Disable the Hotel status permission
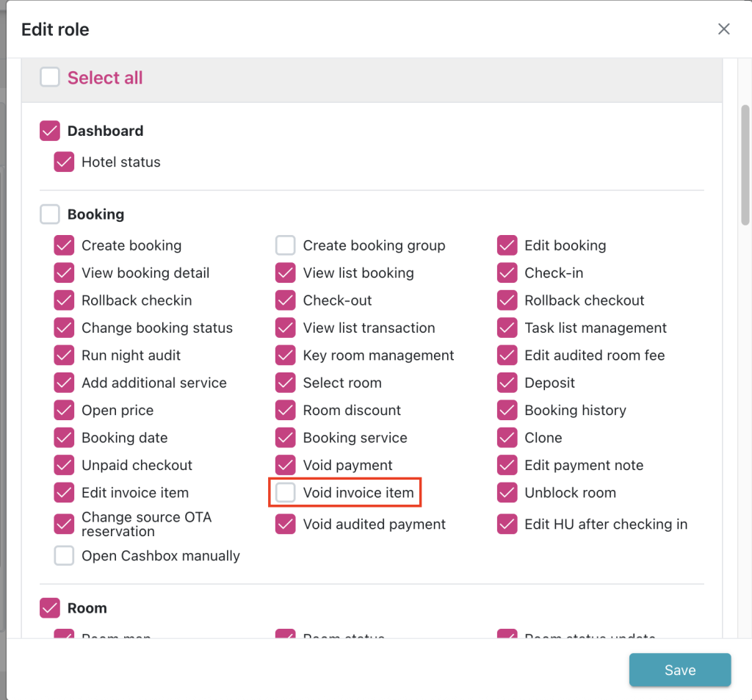 [64, 162]
